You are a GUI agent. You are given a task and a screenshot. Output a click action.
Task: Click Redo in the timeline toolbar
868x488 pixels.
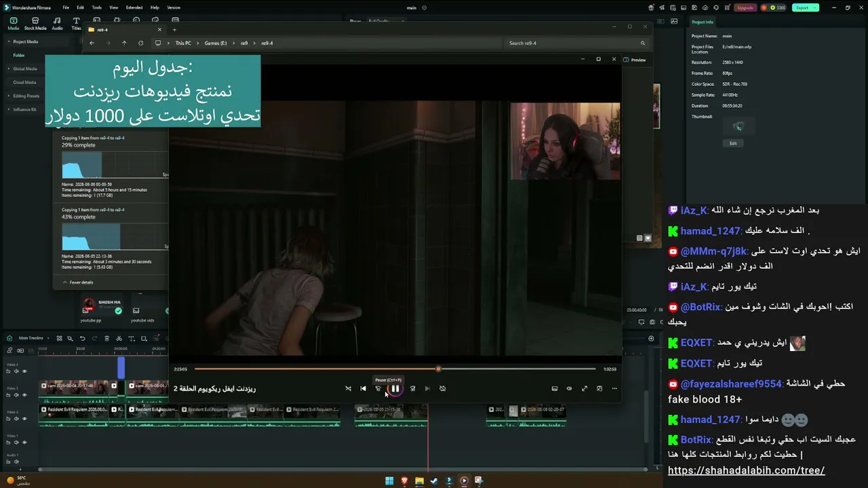[94, 338]
